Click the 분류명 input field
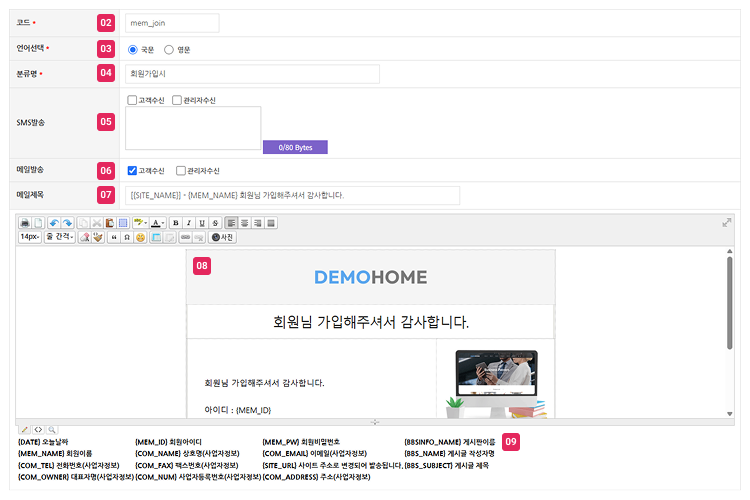750x500 pixels. pos(252,74)
